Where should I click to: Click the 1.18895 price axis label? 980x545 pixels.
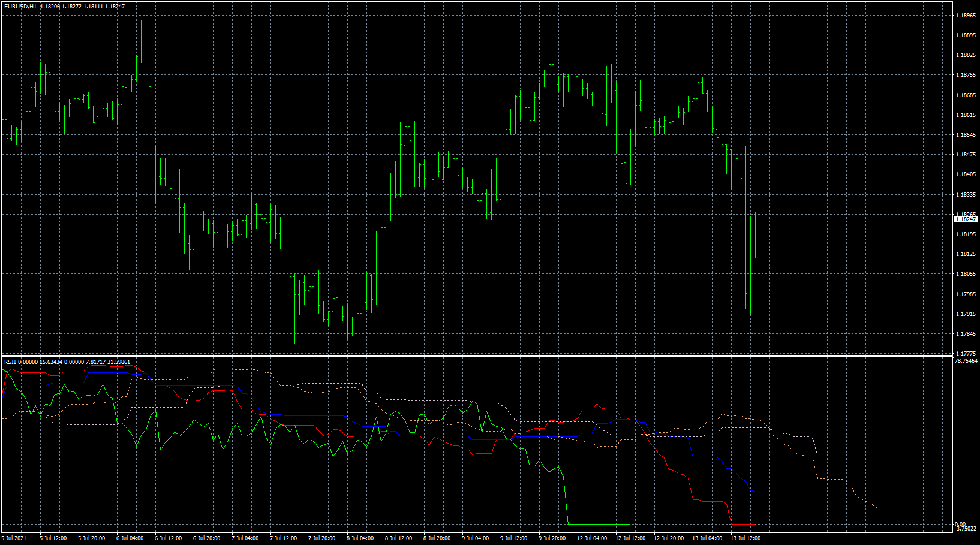[966, 35]
